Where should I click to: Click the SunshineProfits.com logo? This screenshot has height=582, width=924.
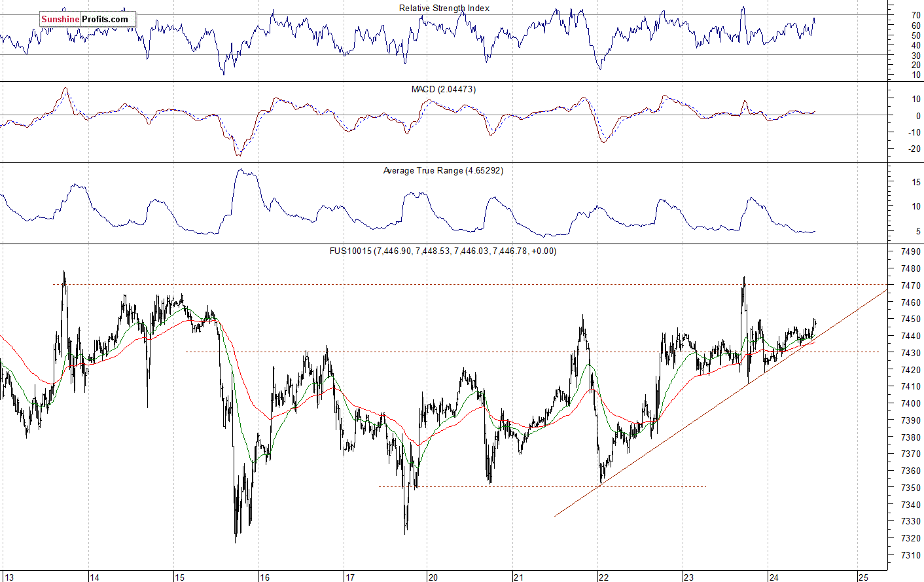88,19
